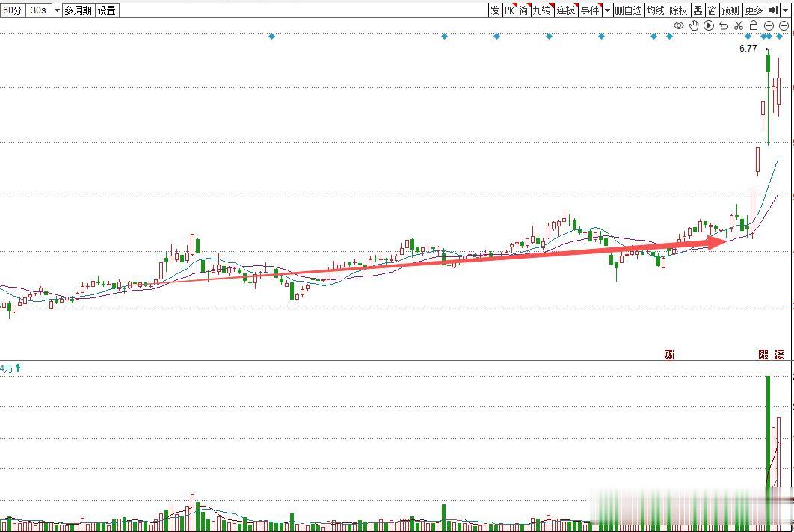
Task: Click the 财 marker on chart
Action: [669, 354]
